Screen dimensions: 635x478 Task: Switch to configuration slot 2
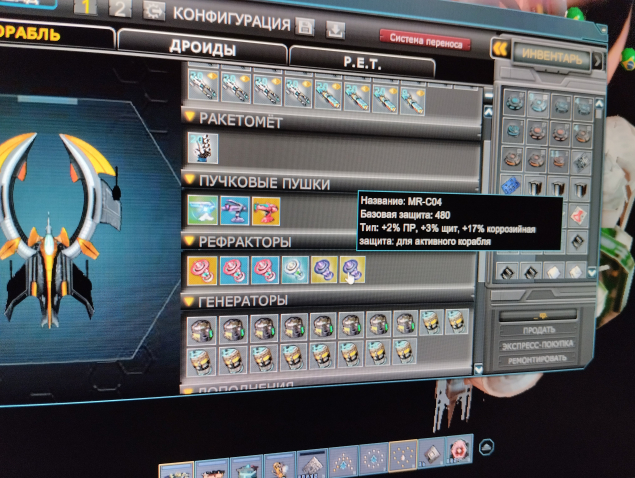point(120,11)
